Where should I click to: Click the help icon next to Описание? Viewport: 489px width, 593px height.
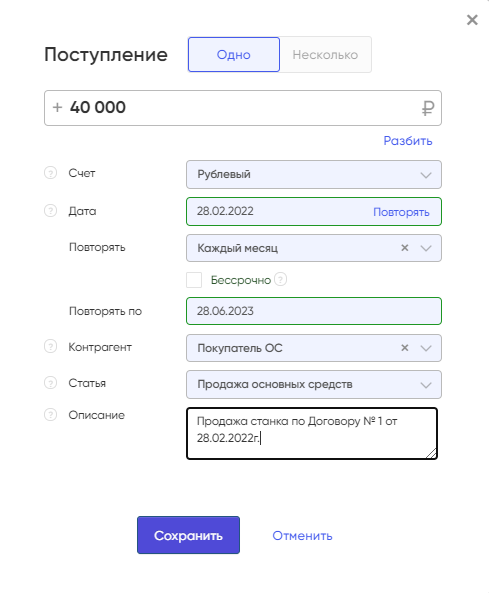coord(50,415)
